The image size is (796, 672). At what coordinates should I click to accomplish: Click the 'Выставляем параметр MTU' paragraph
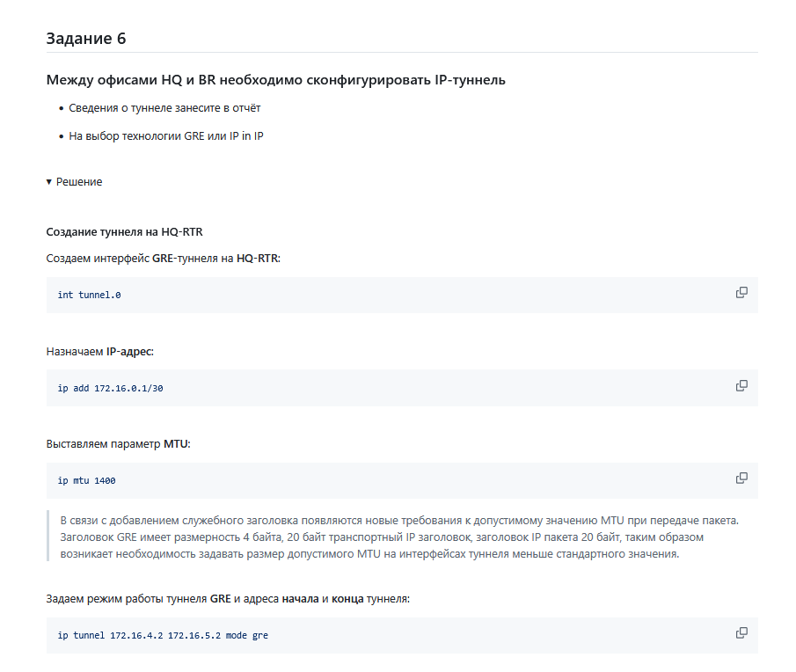pyautogui.click(x=118, y=444)
